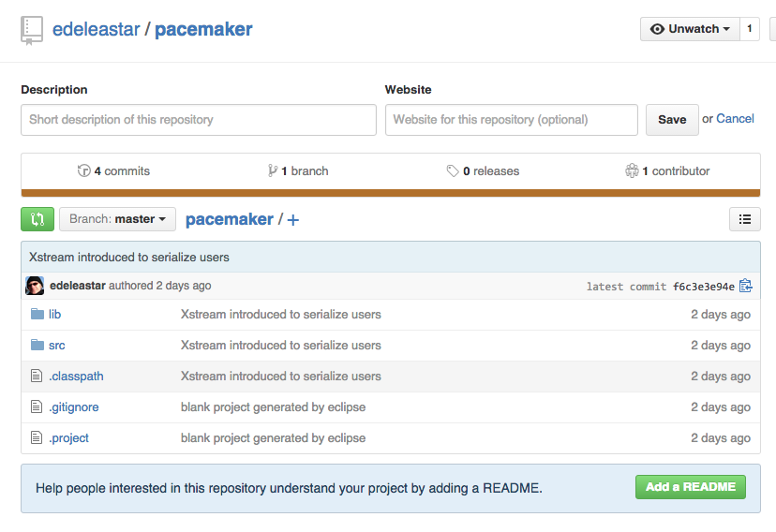Click the green compare and review icon
This screenshot has height=532, width=776.
(x=37, y=219)
